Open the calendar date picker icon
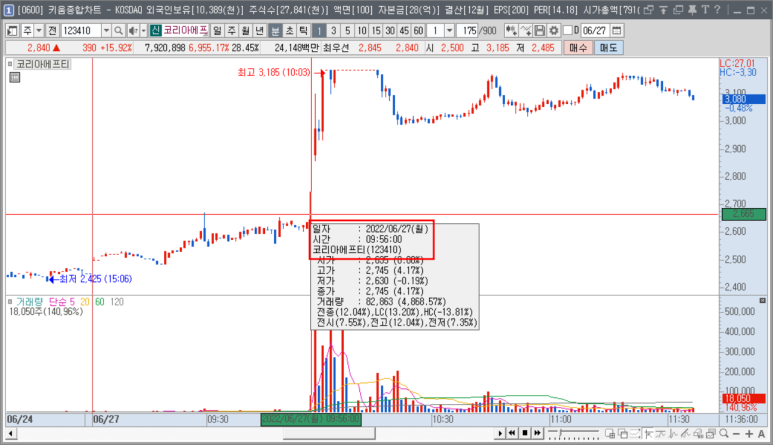773x445 pixels. [x=616, y=31]
